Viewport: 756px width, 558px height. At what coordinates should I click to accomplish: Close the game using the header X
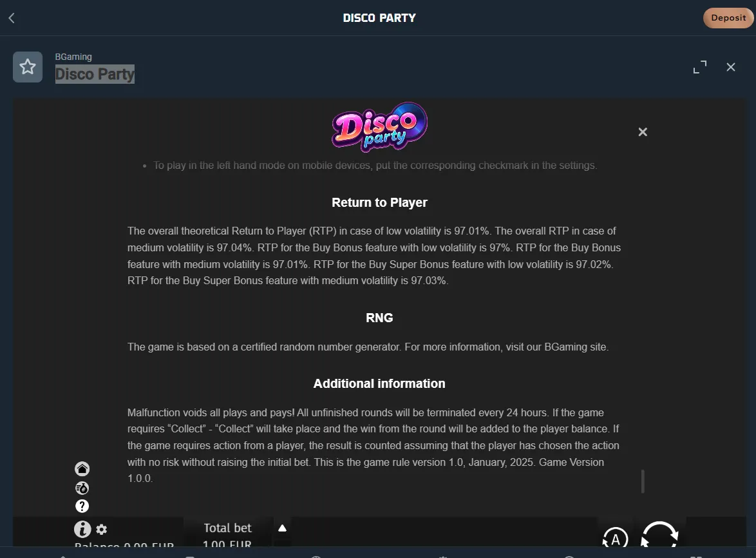pos(731,67)
